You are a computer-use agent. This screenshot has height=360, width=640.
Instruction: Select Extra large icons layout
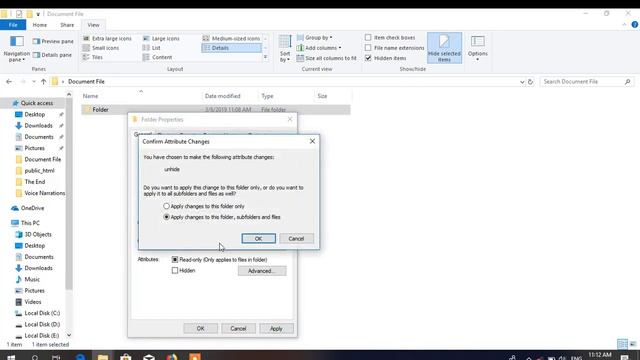point(107,38)
